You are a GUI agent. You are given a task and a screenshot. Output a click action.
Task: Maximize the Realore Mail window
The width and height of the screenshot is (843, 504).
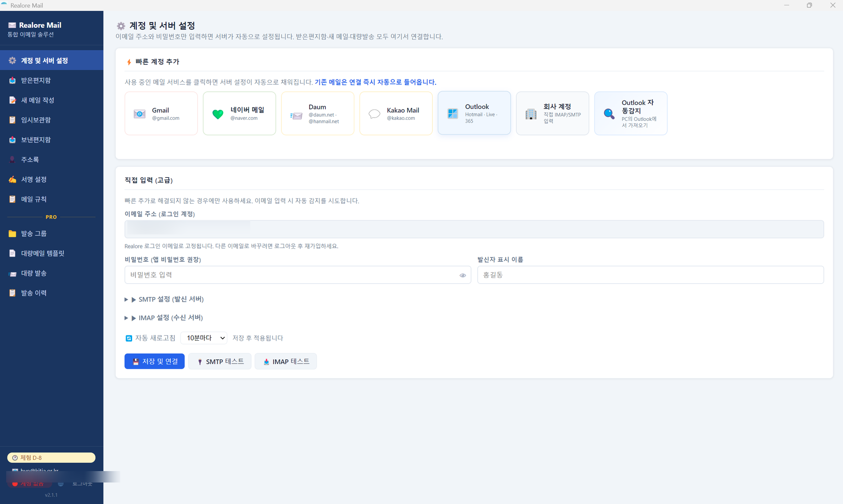point(809,5)
